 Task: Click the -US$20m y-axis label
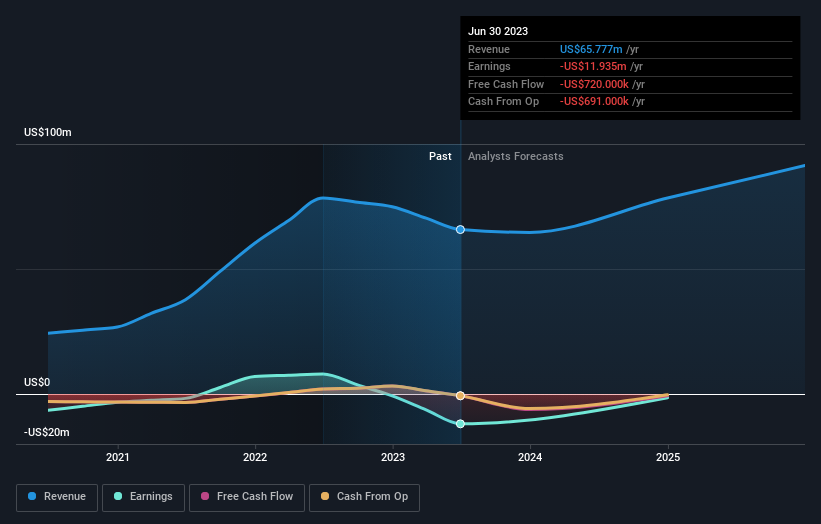[x=47, y=432]
